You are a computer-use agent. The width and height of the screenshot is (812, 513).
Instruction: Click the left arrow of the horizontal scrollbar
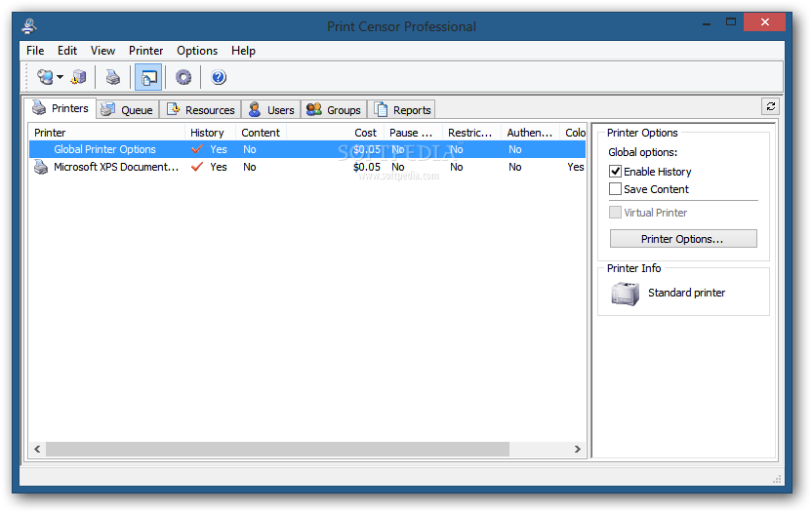coord(37,449)
